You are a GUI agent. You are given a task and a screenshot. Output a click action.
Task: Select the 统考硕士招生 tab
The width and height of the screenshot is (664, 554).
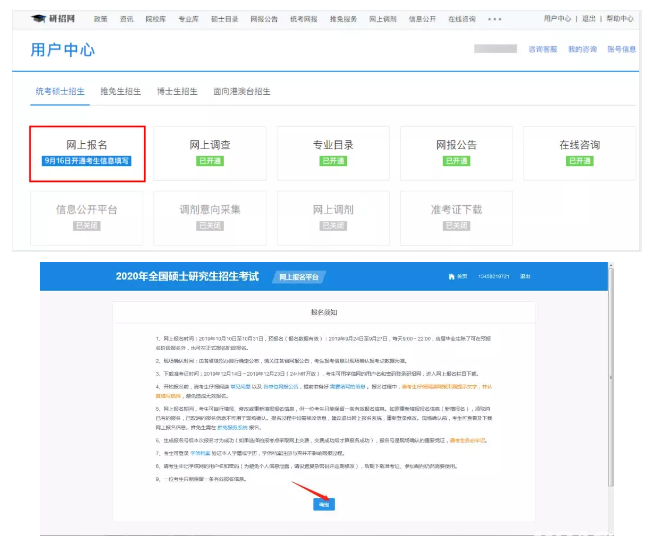(x=59, y=92)
